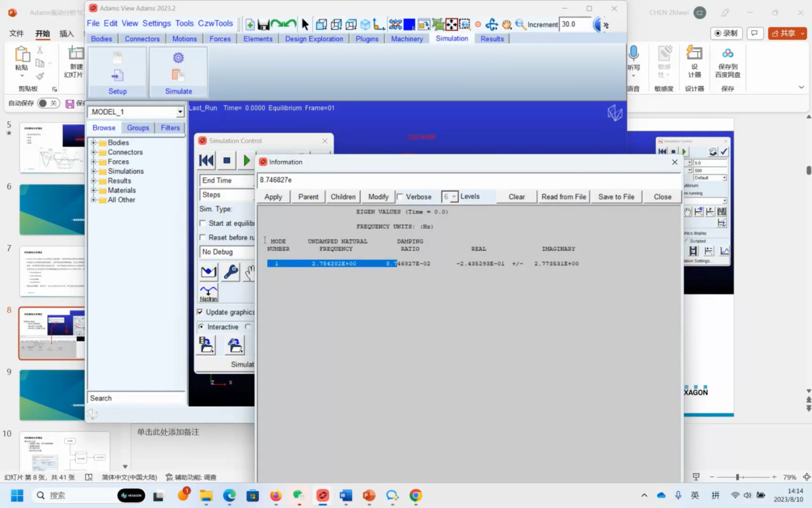Open the CzwTools menu
Viewport: 812px width, 508px height.
215,23
